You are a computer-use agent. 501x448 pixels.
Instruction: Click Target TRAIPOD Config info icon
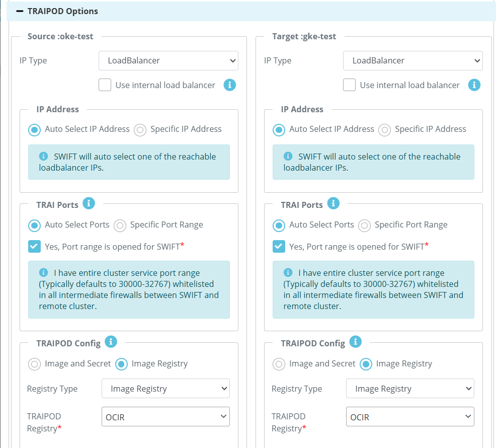(355, 342)
